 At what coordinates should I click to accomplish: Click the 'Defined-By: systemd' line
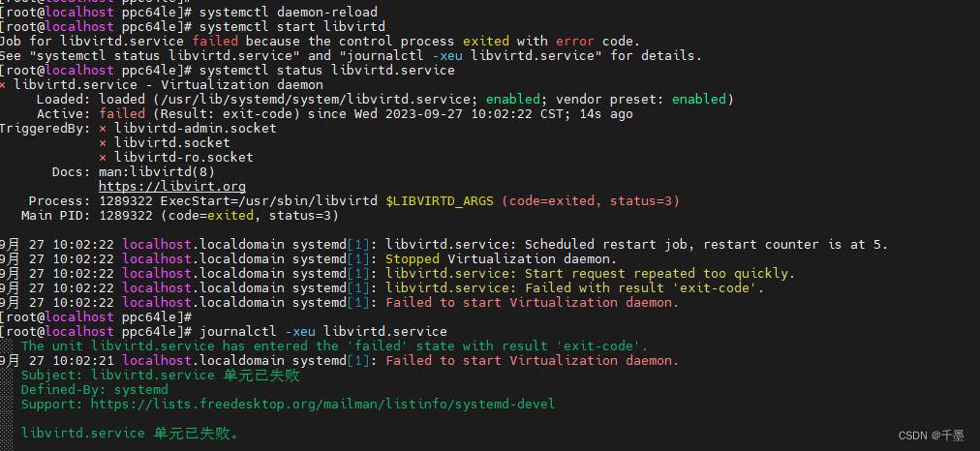click(94, 390)
